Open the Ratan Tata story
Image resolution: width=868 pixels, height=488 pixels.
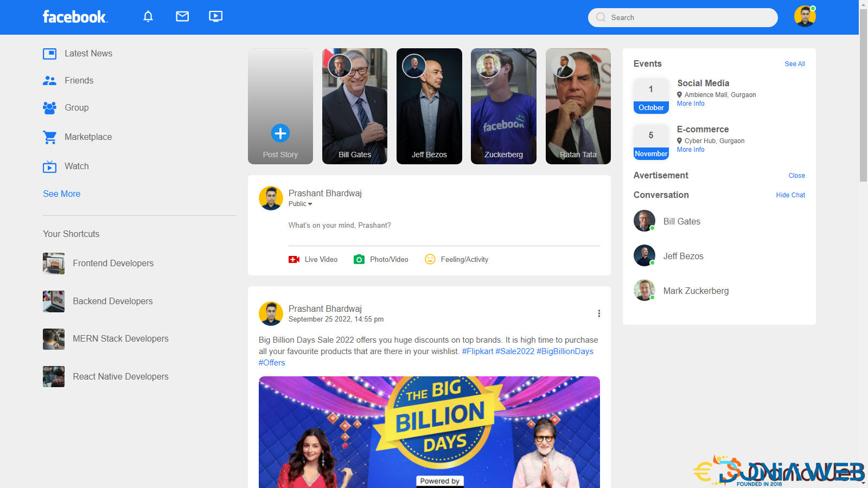point(578,106)
